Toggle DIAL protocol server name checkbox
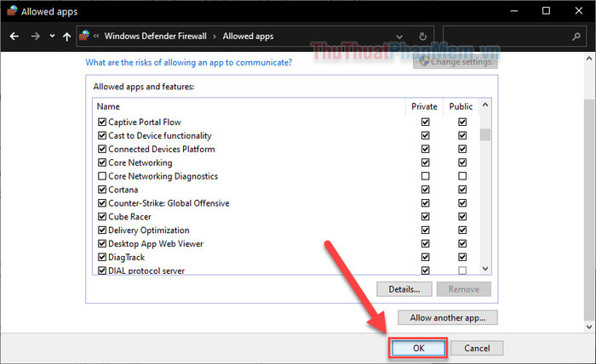The width and height of the screenshot is (596, 364). click(102, 270)
